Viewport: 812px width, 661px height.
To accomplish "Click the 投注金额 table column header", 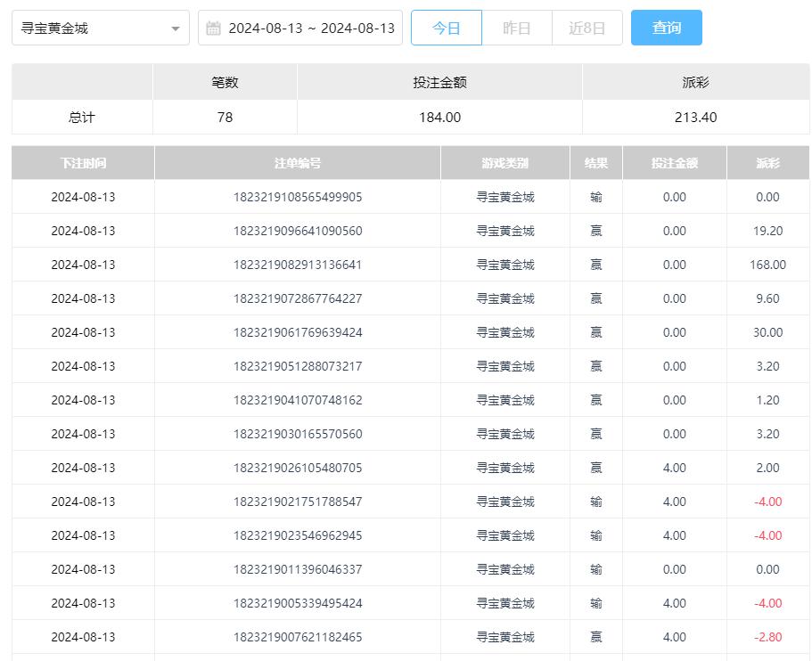I will (x=674, y=163).
